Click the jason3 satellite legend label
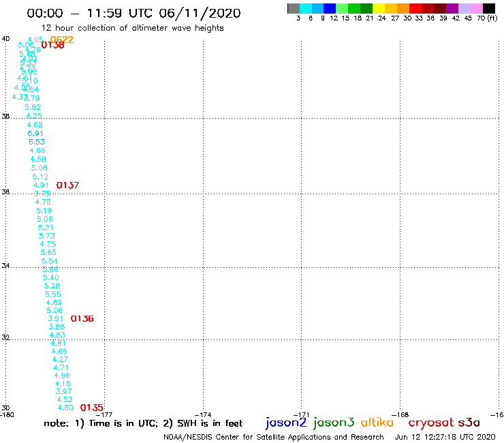This screenshot has height=443, width=504. (334, 423)
